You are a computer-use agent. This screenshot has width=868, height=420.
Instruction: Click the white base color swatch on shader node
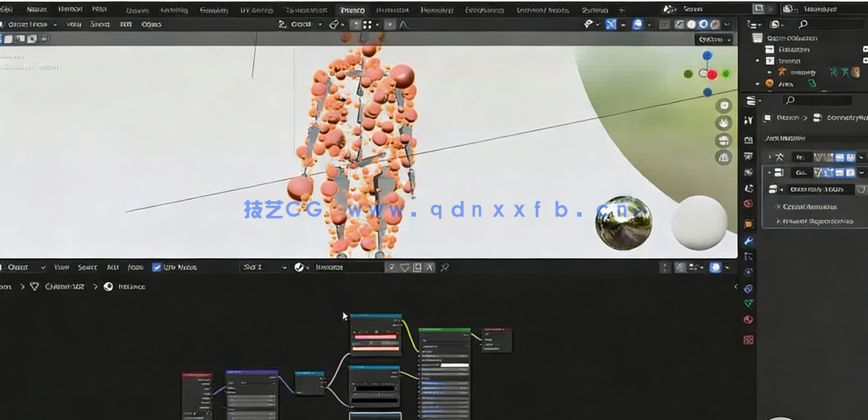[455, 365]
